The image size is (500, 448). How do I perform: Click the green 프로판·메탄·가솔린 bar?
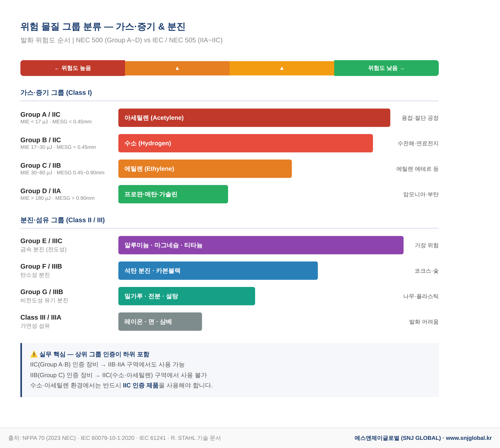pyautogui.click(x=173, y=194)
